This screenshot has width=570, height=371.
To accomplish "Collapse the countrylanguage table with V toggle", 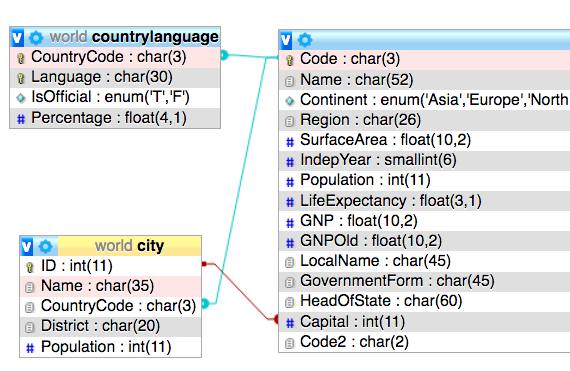I will [x=17, y=38].
